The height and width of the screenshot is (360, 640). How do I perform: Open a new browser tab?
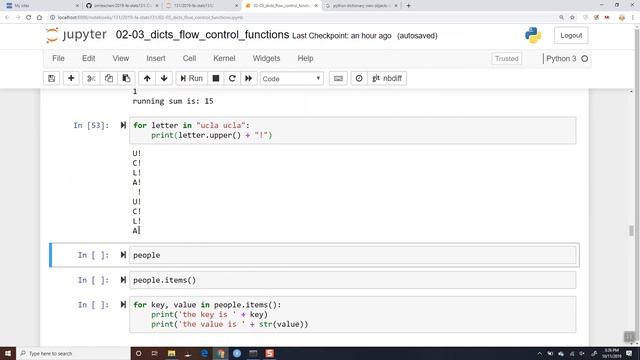click(x=409, y=6)
